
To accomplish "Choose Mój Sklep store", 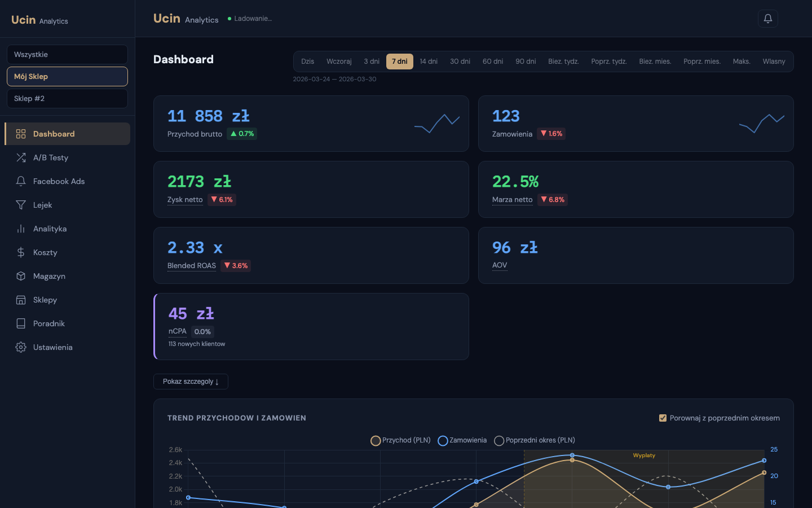I will [67, 77].
